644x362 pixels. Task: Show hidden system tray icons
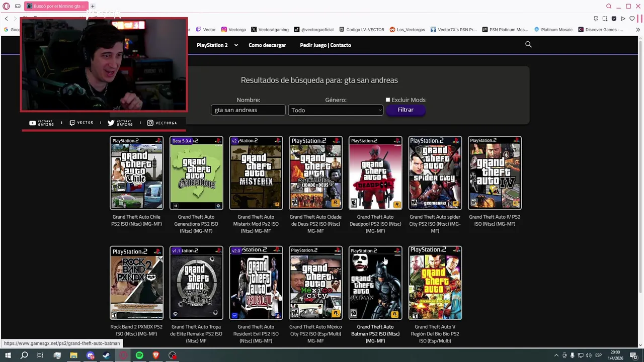557,355
